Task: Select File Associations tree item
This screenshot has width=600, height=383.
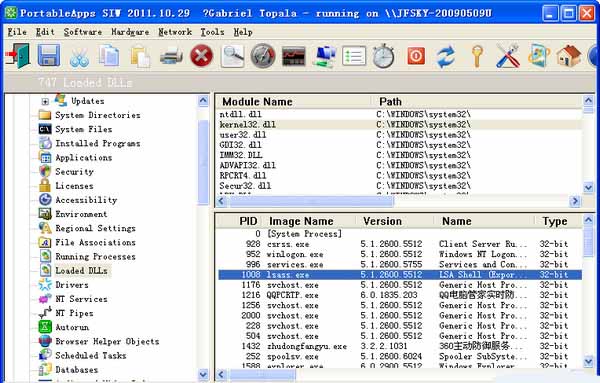Action: coord(95,243)
